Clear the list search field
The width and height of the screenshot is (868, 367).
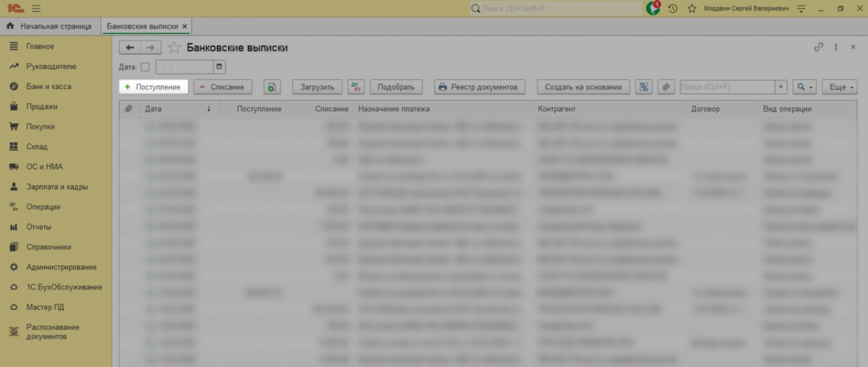tap(781, 87)
